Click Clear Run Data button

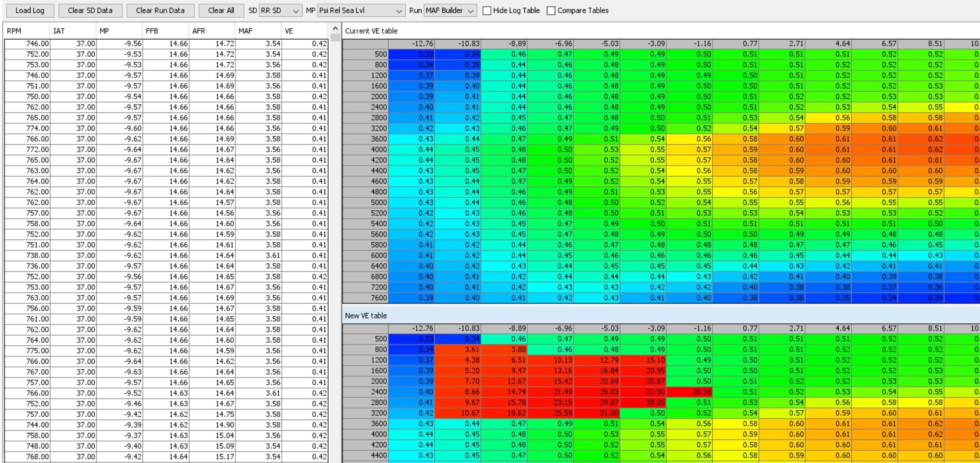160,11
